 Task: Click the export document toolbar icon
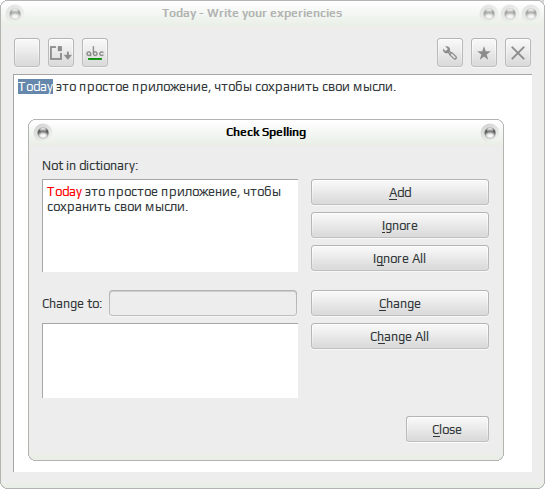coord(61,52)
